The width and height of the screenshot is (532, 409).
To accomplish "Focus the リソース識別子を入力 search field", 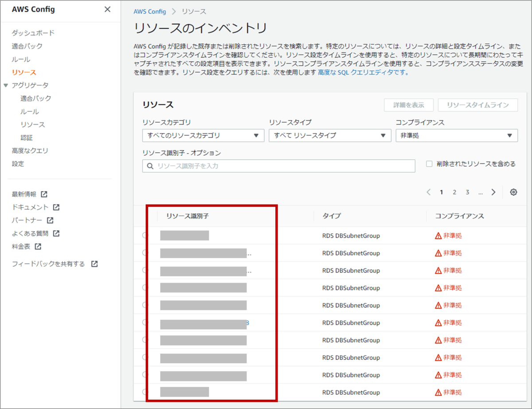I will tap(279, 166).
